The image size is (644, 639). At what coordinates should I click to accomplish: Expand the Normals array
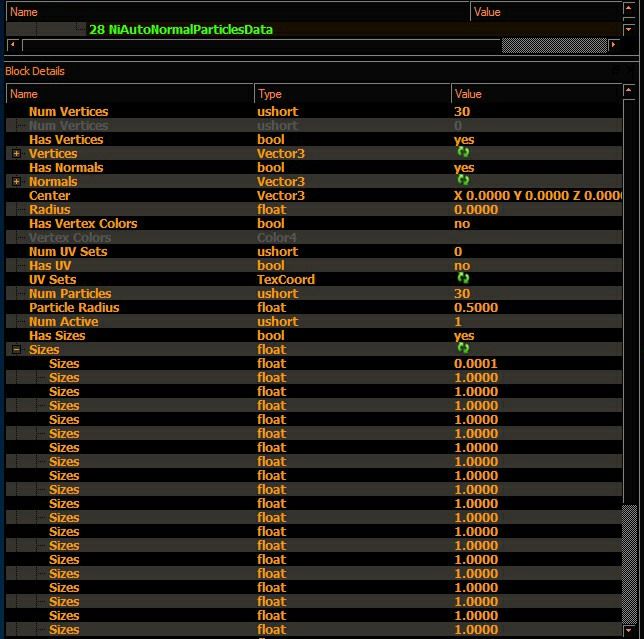coord(16,182)
